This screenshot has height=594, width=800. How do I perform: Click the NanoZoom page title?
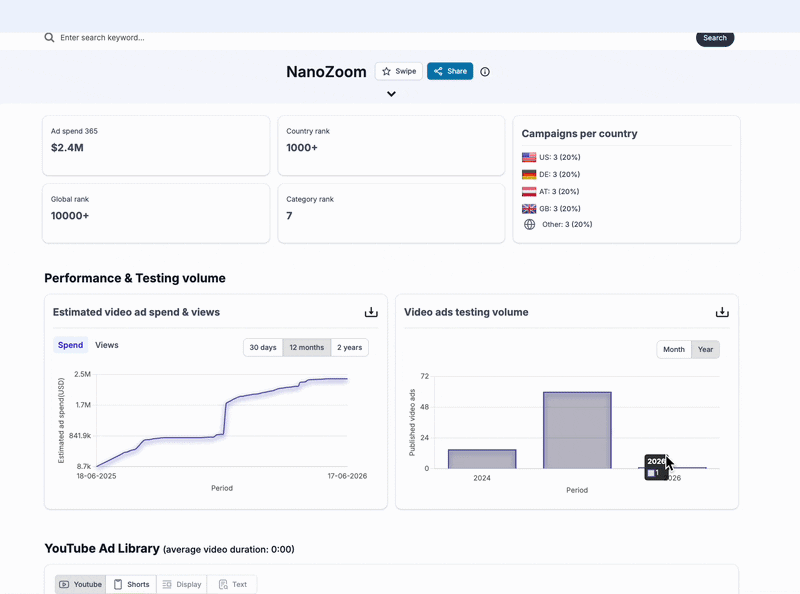[x=327, y=72]
